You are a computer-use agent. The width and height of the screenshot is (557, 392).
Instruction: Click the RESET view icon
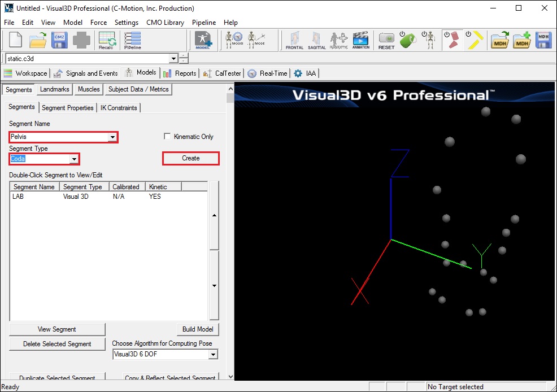click(x=386, y=40)
